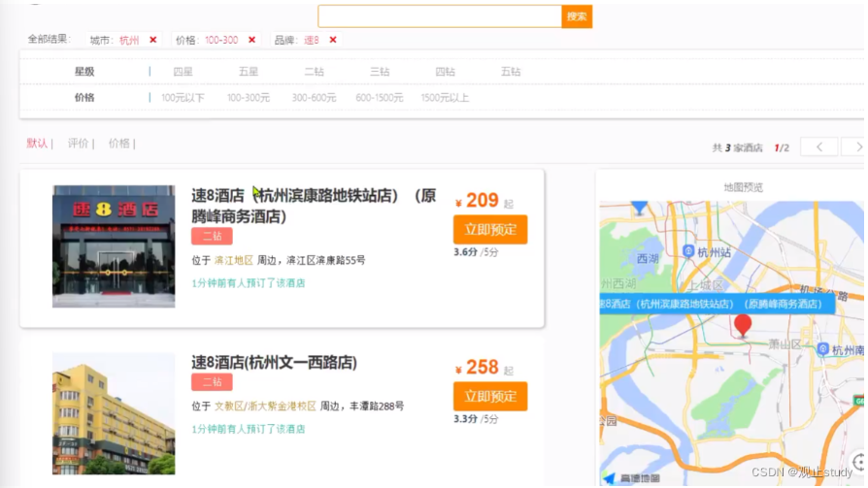
Task: Remove the 价格 100-300 filter tag
Action: click(x=251, y=40)
